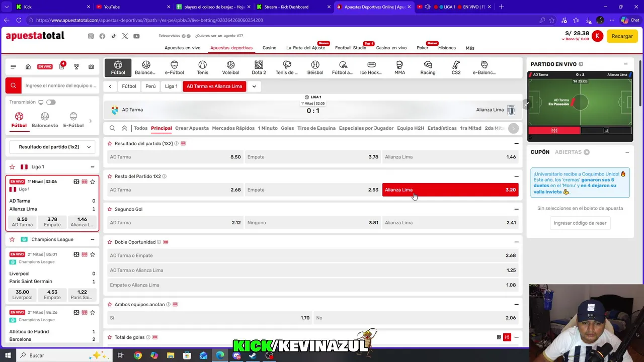The height and width of the screenshot is (362, 644).
Task: Select MMA sport icon
Action: [x=399, y=68]
